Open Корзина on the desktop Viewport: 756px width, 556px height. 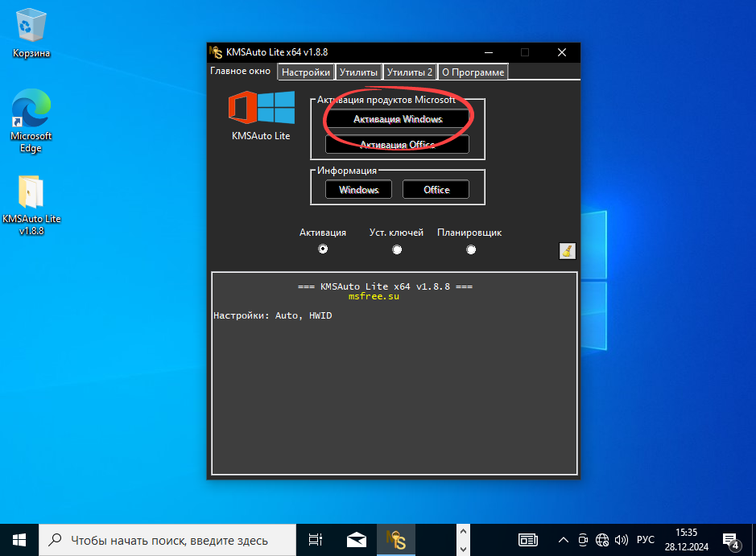click(x=30, y=24)
